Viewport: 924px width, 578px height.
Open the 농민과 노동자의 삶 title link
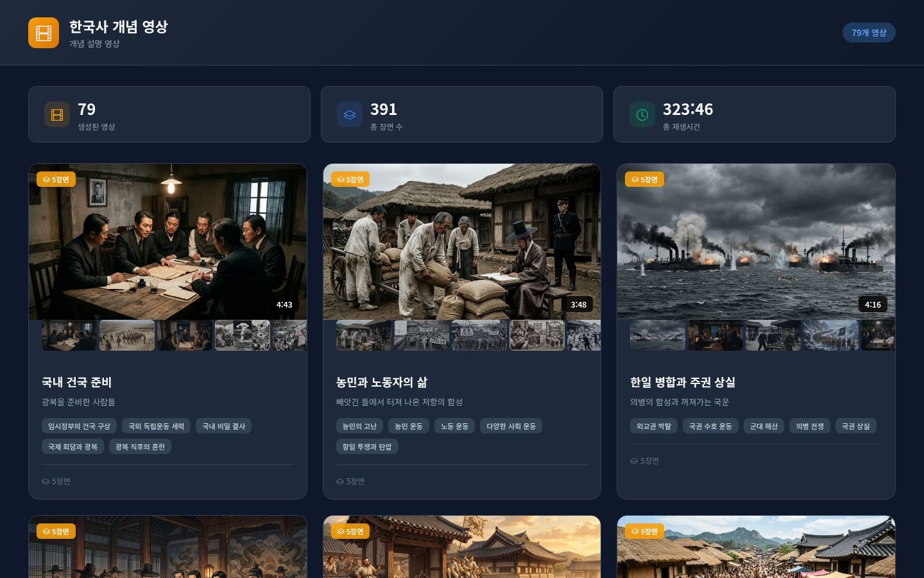coord(382,383)
